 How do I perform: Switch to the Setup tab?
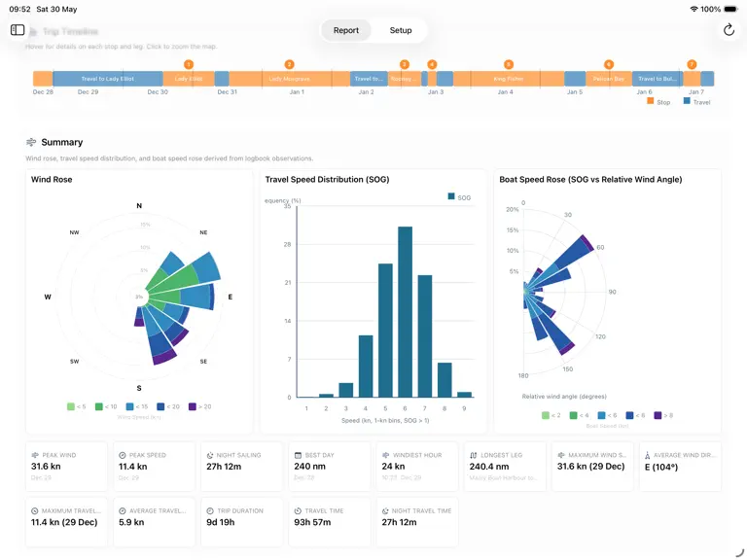pyautogui.click(x=400, y=30)
